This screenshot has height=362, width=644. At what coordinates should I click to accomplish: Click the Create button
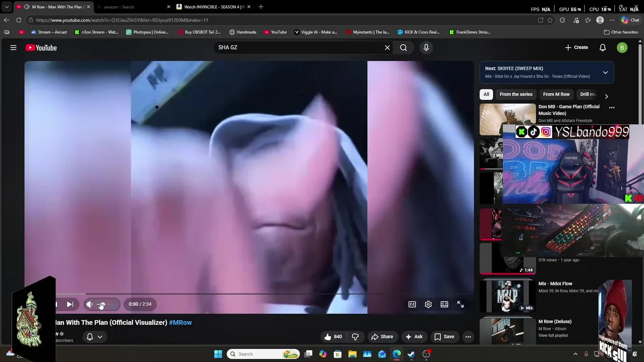576,47
